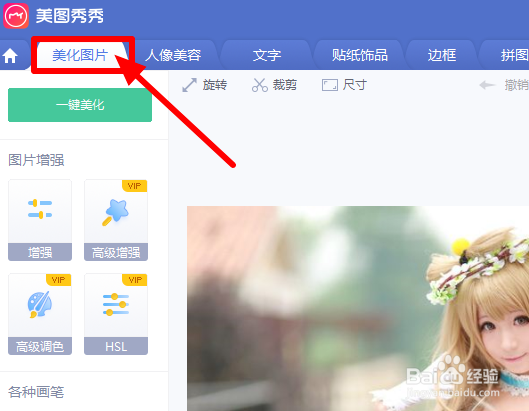Select the 文字 tab
Screen dimensions: 529x411
click(x=267, y=55)
